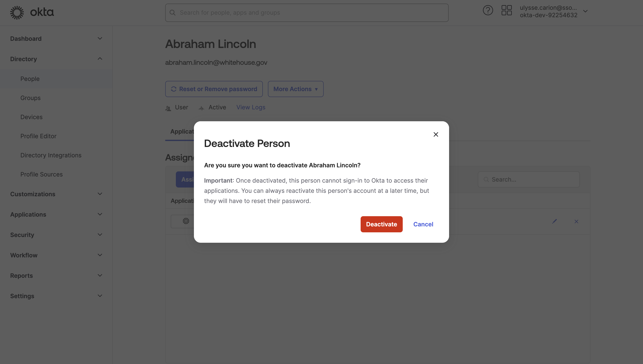Click the refresh icon on Reset password button
This screenshot has height=364, width=643.
(174, 89)
